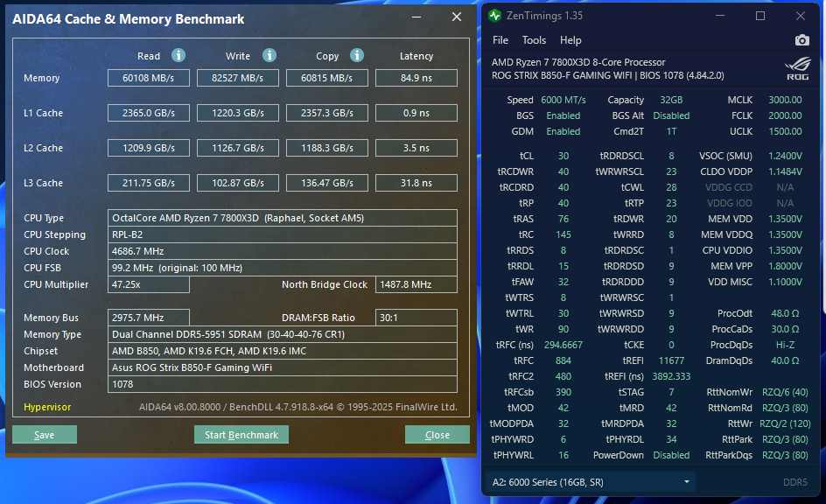
Task: Click the L3 Cache Read value 211.75 GB/s
Action: [149, 183]
